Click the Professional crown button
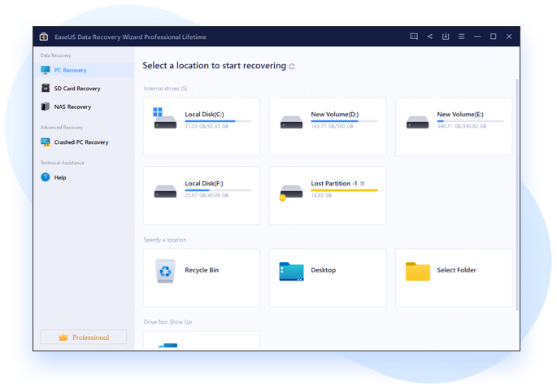Viewport: 557px width, 392px height. 84,337
